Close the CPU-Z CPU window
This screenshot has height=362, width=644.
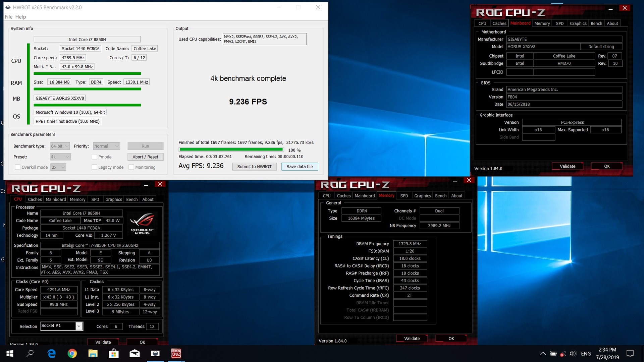click(x=160, y=184)
